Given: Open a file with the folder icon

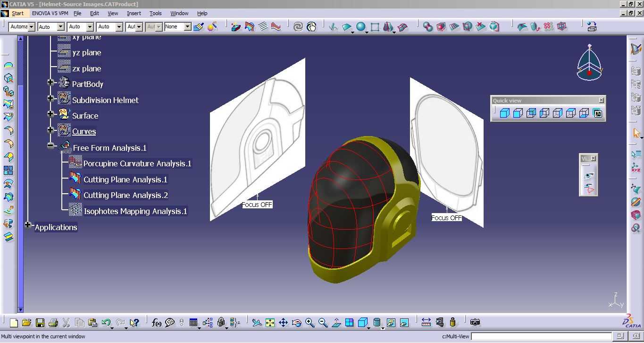Looking at the screenshot, I should pos(26,323).
